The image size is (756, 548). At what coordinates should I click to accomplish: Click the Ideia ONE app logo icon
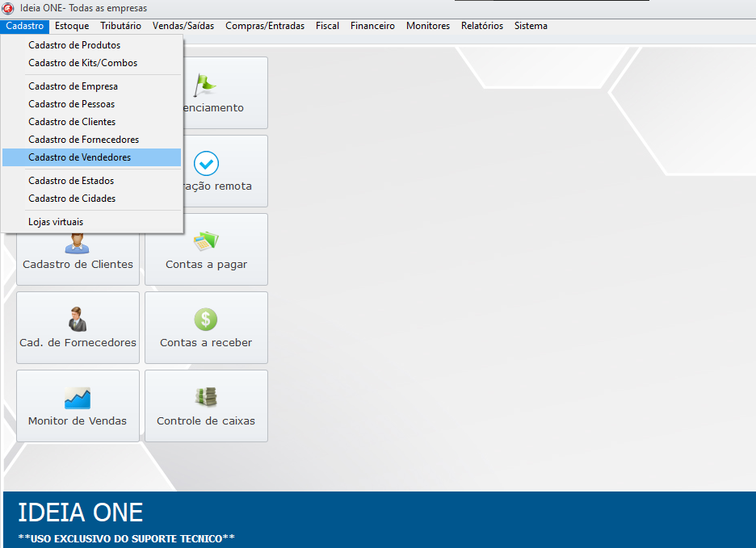8,8
